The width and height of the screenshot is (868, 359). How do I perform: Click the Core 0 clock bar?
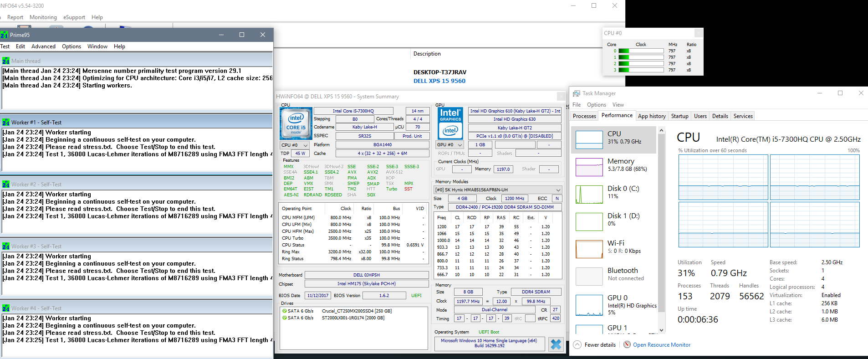click(641, 51)
